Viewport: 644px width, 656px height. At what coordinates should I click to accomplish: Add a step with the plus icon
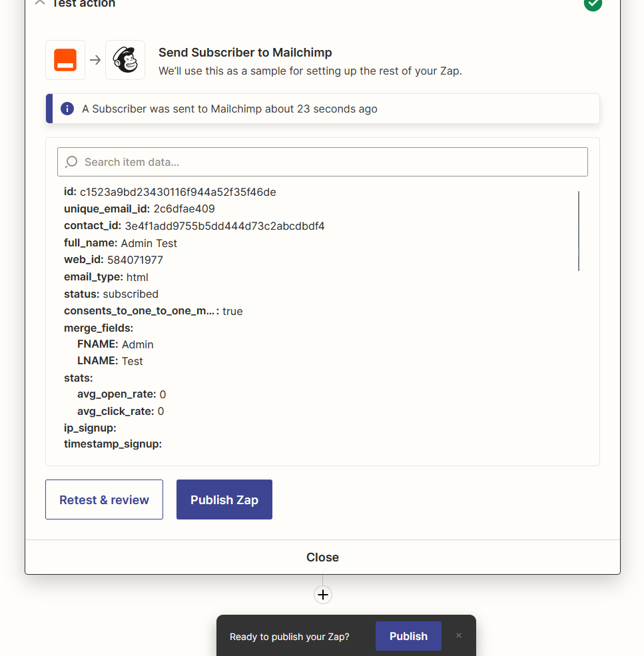[323, 595]
